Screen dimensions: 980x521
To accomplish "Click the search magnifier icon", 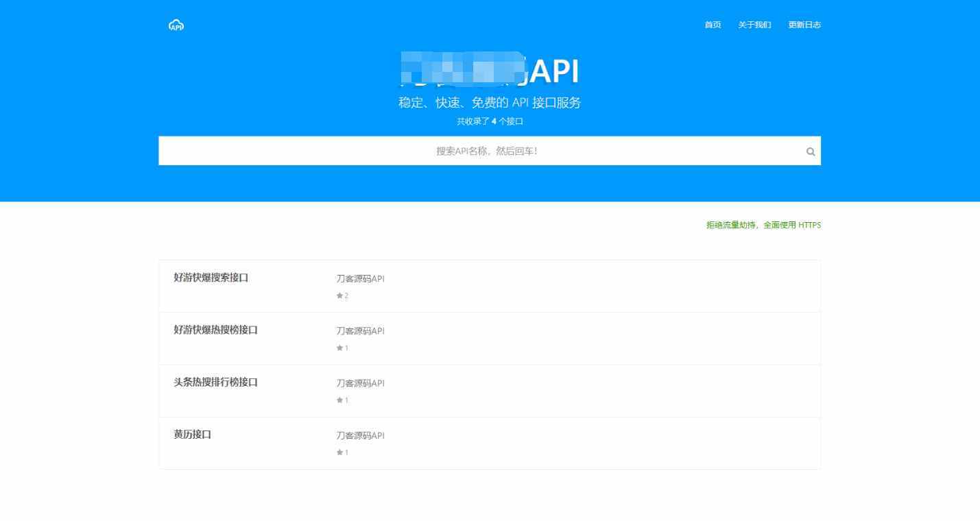I will coord(811,152).
